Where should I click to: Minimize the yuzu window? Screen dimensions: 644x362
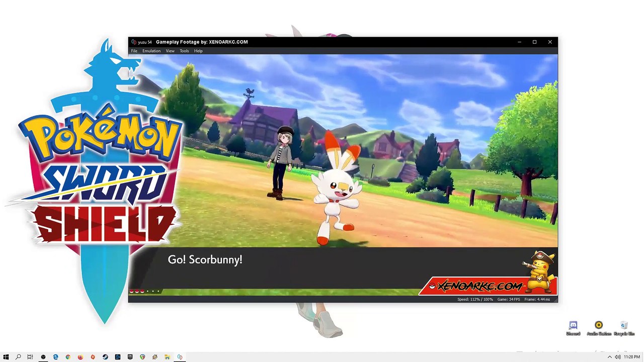(x=519, y=42)
